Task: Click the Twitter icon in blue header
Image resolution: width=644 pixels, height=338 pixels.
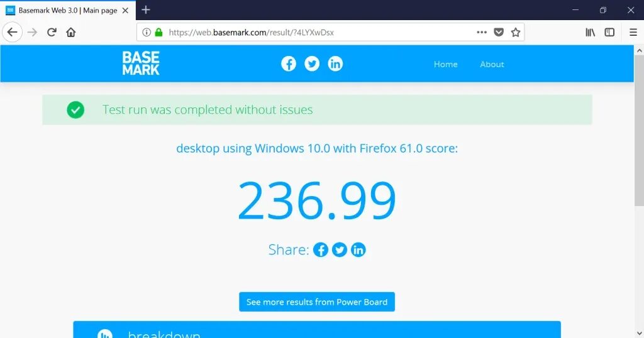Action: pyautogui.click(x=312, y=63)
